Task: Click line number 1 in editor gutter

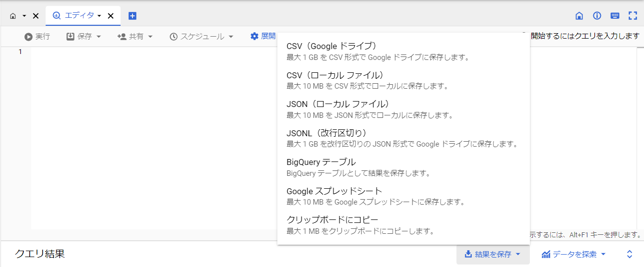Action: click(x=20, y=52)
